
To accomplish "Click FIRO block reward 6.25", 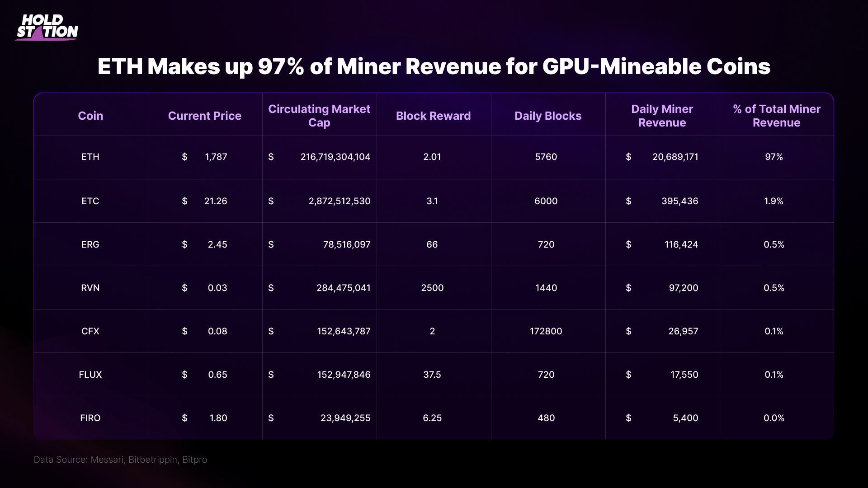I will click(432, 418).
